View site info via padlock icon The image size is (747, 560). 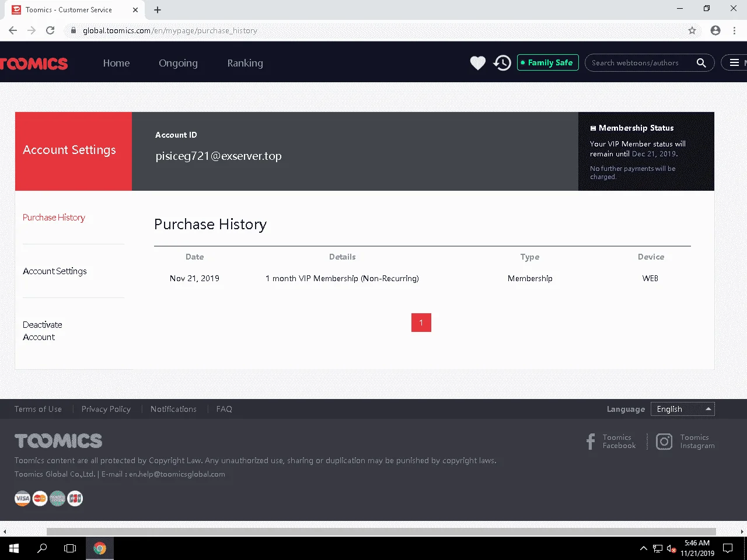pos(73,30)
